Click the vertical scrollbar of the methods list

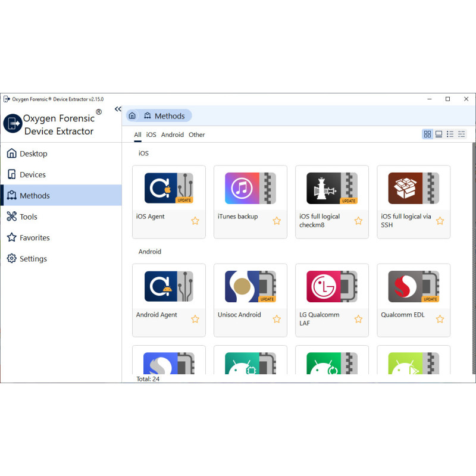click(x=474, y=258)
